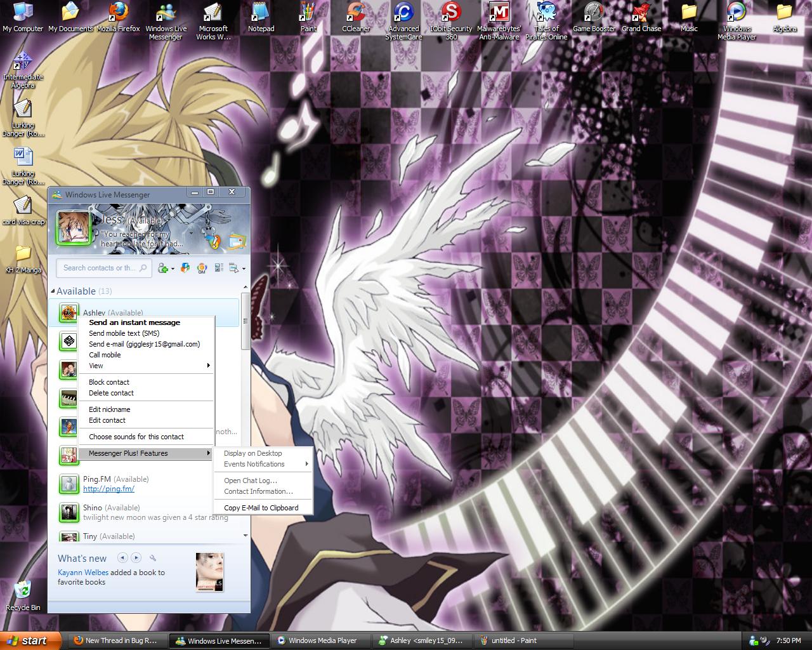Click the Windows Start button
812x650 pixels.
click(30, 640)
